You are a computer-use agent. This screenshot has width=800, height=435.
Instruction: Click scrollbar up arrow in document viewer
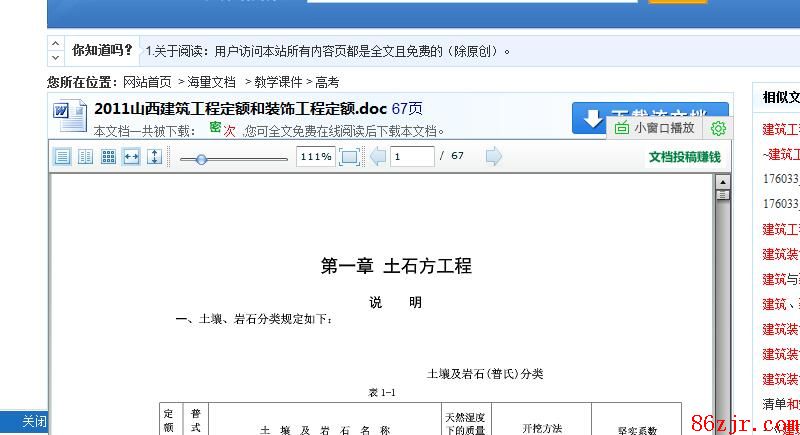click(722, 181)
